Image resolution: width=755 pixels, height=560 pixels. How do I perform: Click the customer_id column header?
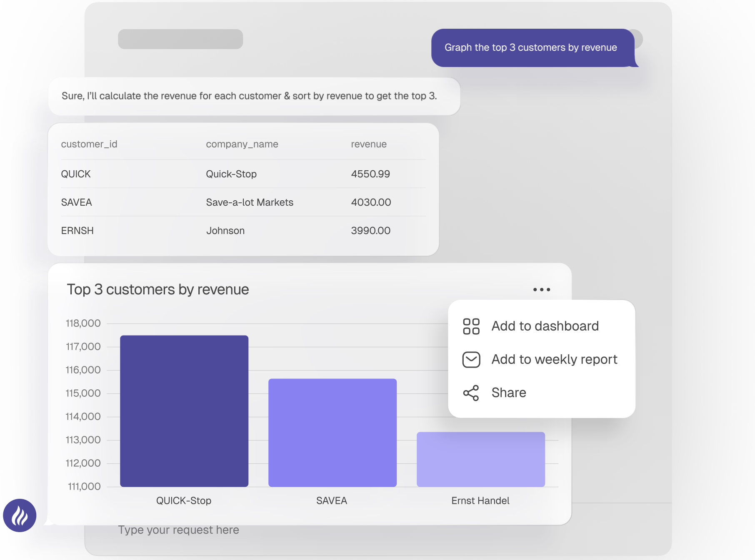(x=89, y=144)
